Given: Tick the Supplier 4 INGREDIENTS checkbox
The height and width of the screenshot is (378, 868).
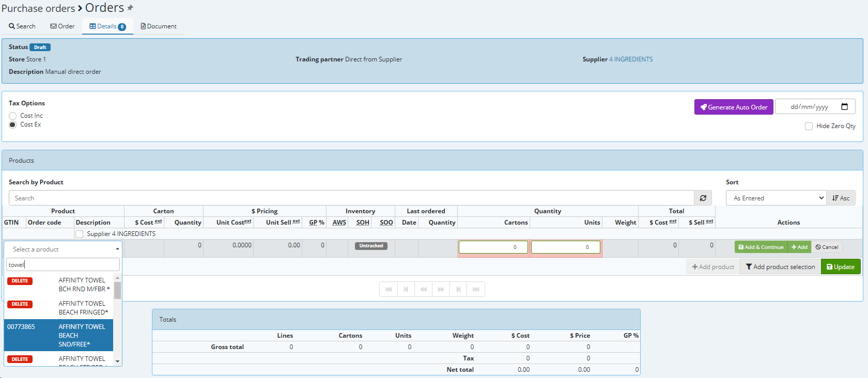Looking at the screenshot, I should tap(80, 234).
